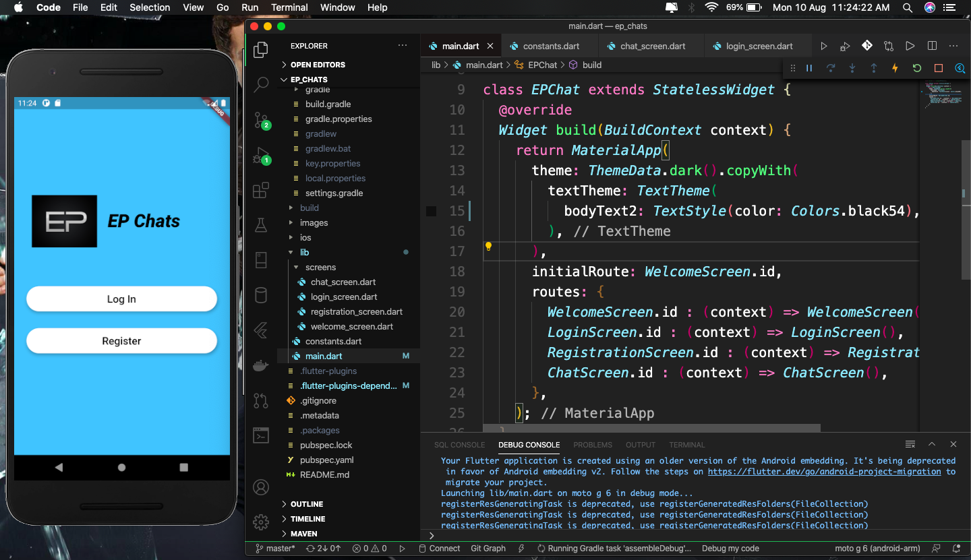Click the Step Into debug button

click(x=852, y=68)
